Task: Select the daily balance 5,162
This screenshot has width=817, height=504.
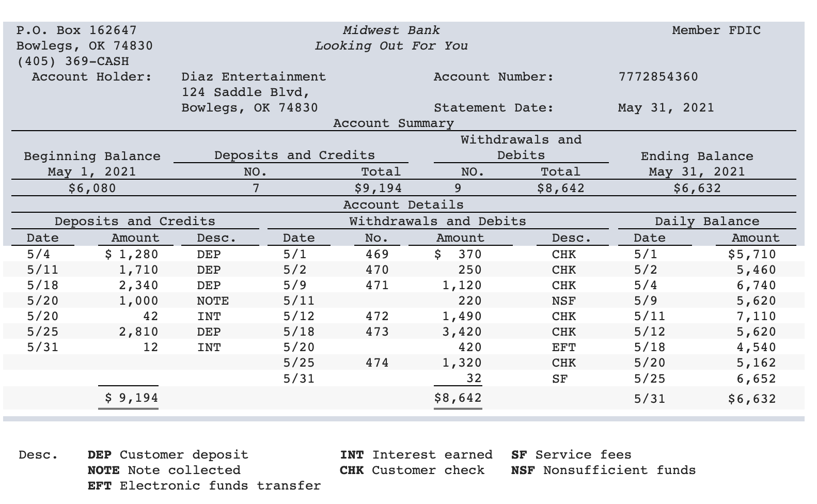Action: (x=756, y=363)
